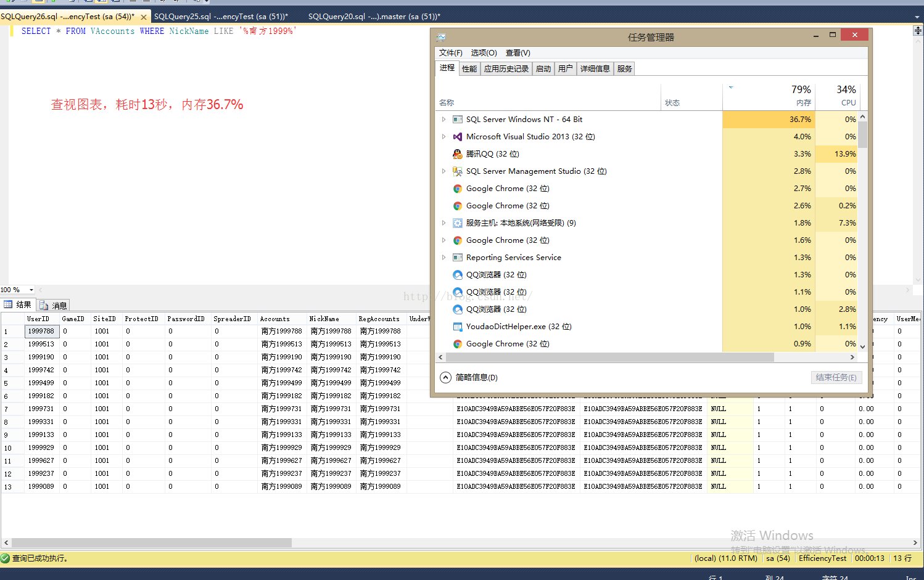This screenshot has width=924, height=580.
Task: Switch to the SQLQuery20.sql master tab
Action: pyautogui.click(x=374, y=17)
